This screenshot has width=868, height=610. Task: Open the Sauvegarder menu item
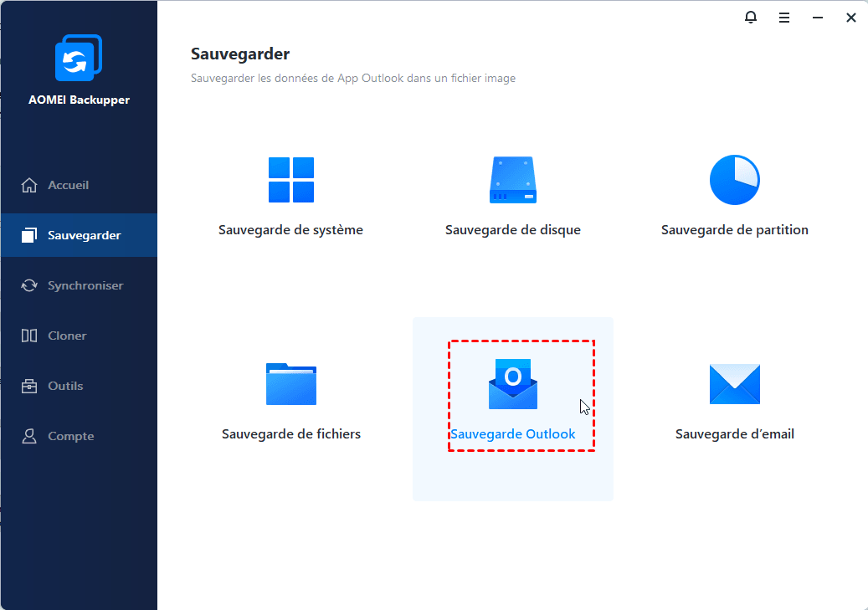(79, 235)
